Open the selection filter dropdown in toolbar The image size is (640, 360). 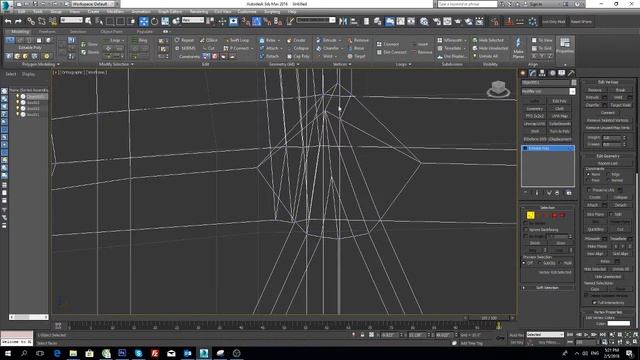tap(71, 20)
